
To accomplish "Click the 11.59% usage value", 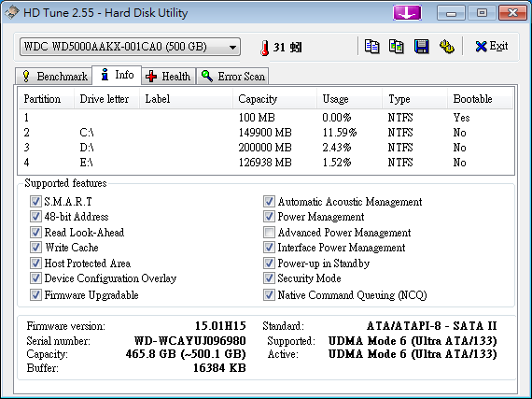I will click(x=340, y=133).
